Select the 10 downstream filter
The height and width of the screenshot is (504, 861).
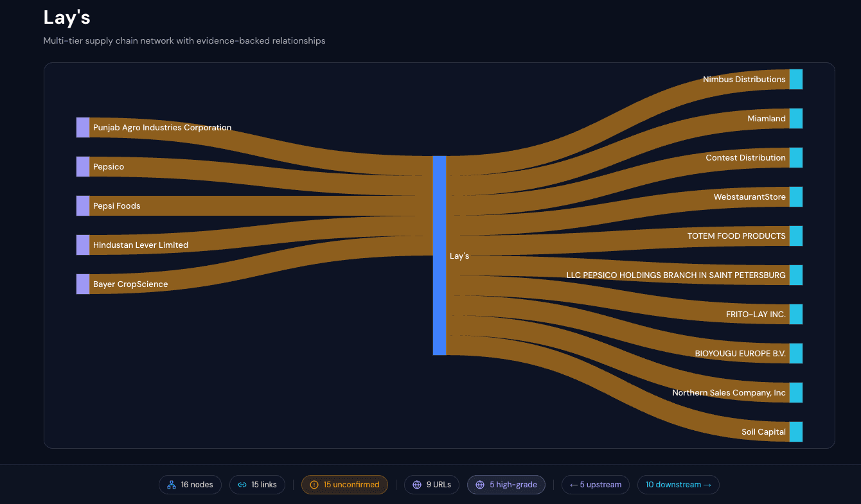click(x=678, y=485)
